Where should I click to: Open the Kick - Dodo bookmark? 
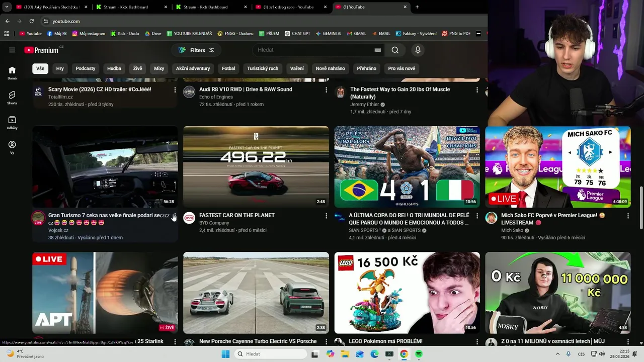(x=125, y=34)
